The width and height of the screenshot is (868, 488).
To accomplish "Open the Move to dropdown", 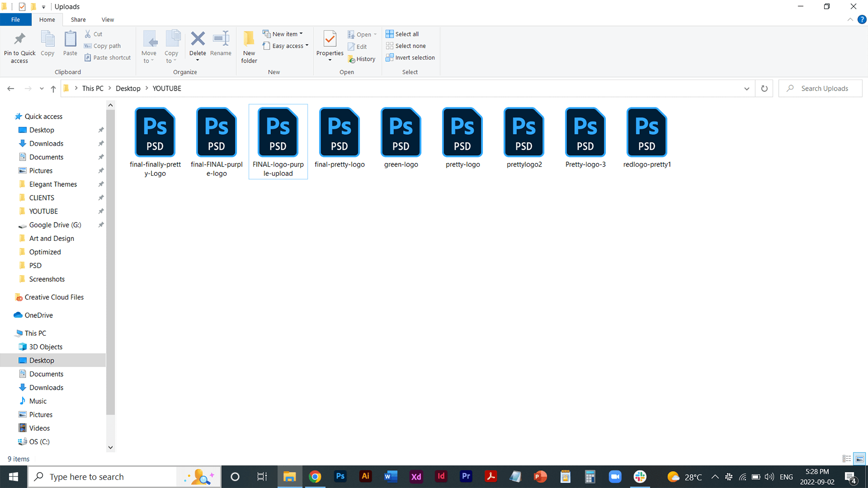I will (150, 46).
